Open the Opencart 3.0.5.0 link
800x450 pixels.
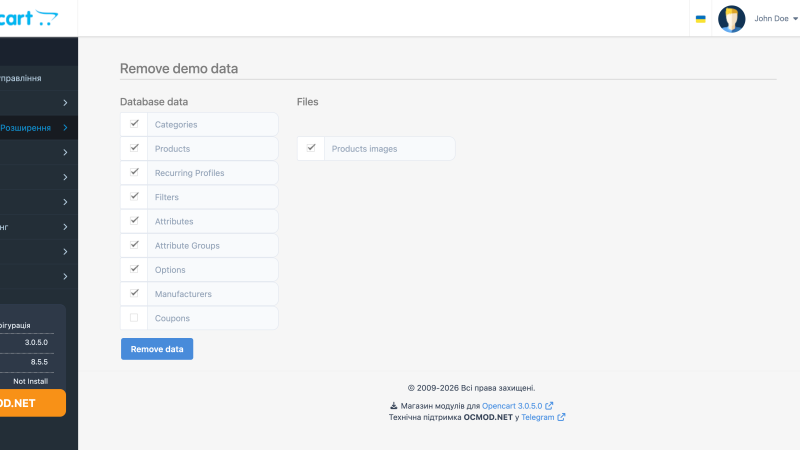[x=512, y=406]
